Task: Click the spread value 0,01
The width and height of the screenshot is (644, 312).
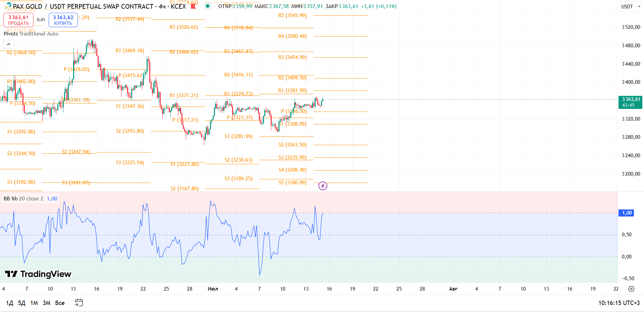Action: [x=41, y=20]
